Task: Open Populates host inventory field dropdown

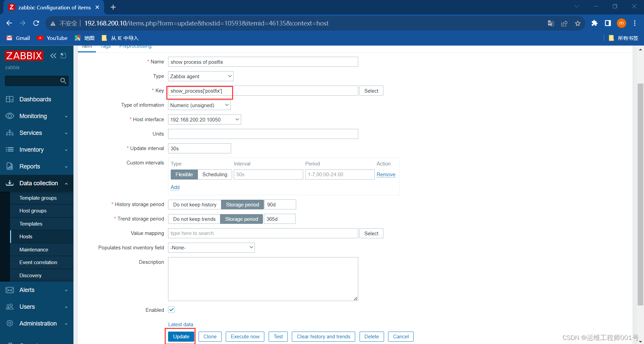Action: 211,248
